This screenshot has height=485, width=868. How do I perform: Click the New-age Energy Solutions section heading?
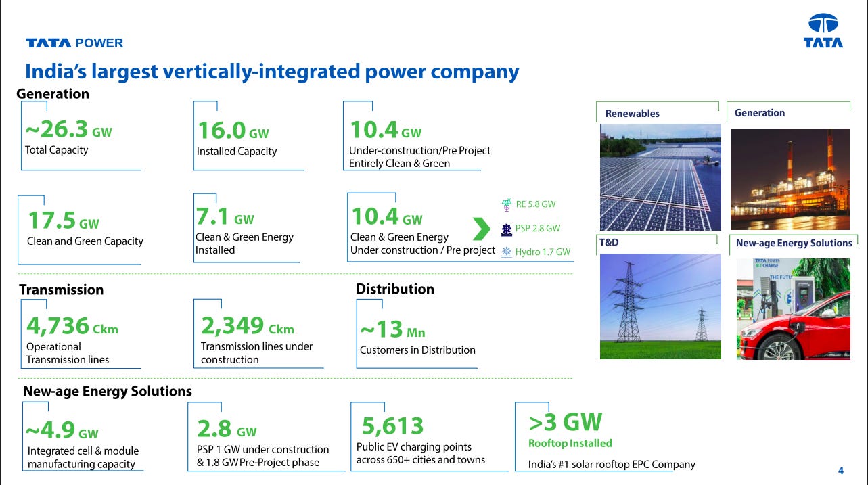pyautogui.click(x=108, y=391)
